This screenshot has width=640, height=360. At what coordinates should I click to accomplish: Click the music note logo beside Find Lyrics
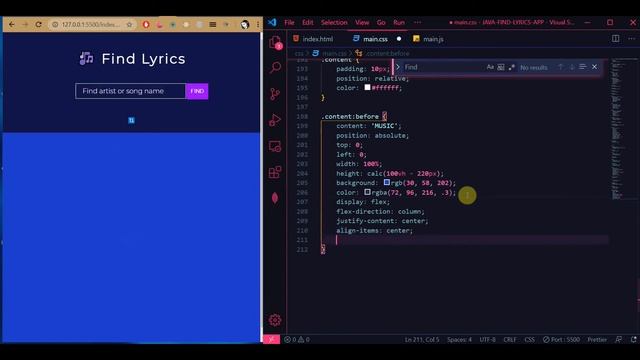[86, 58]
